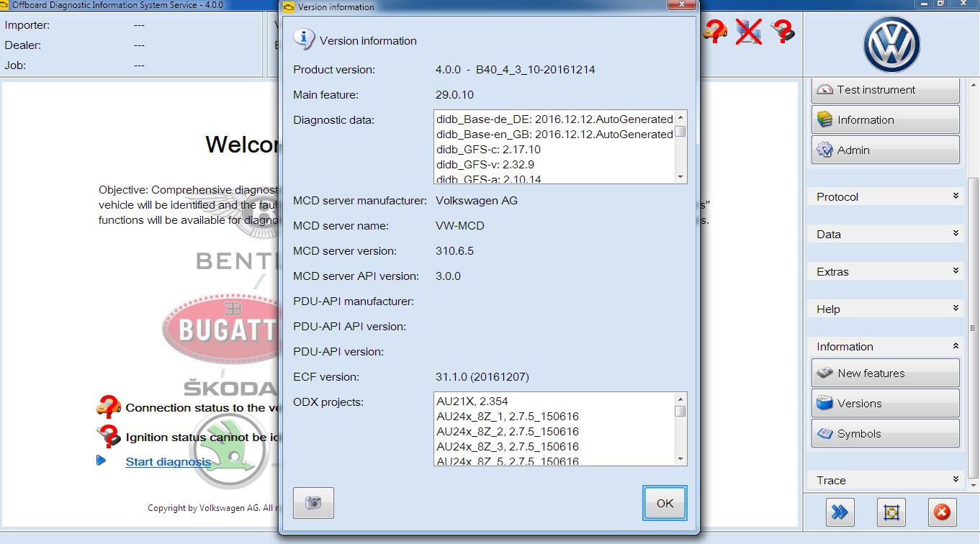
Task: Collapse the Information section
Action: pyautogui.click(x=886, y=346)
